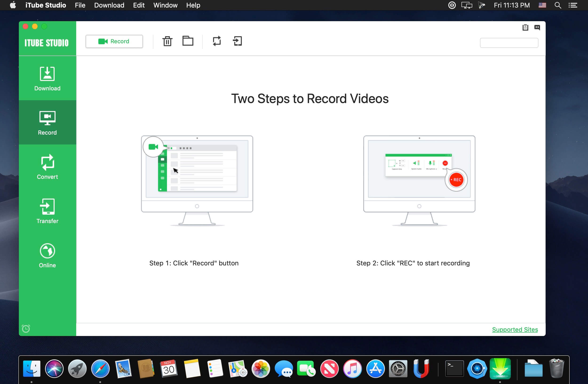
Task: Click the delete trash toolbar icon
Action: [167, 41]
